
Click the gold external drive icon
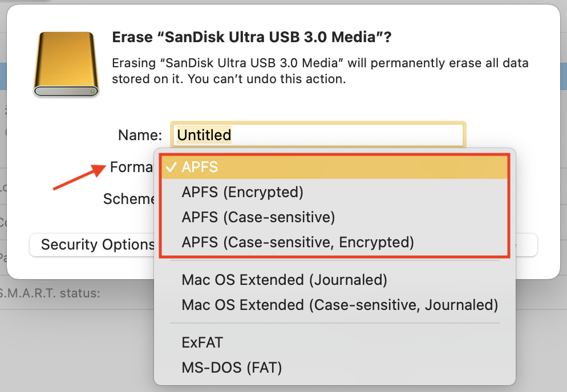point(66,64)
